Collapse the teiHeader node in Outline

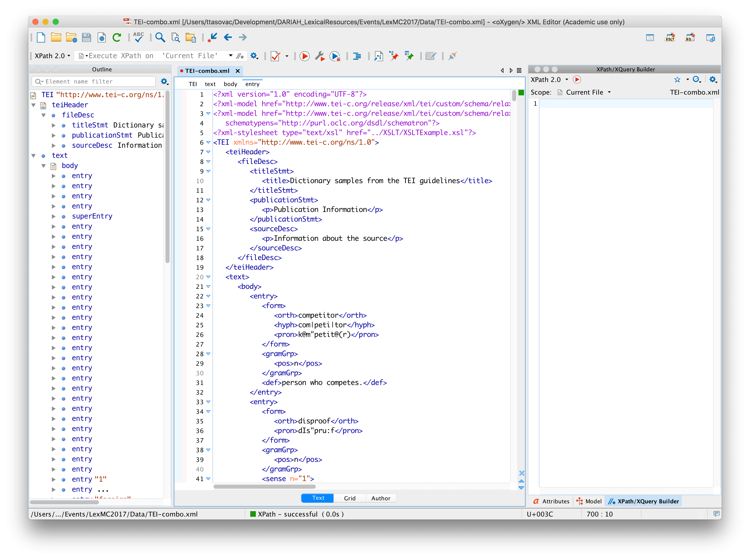click(x=34, y=105)
